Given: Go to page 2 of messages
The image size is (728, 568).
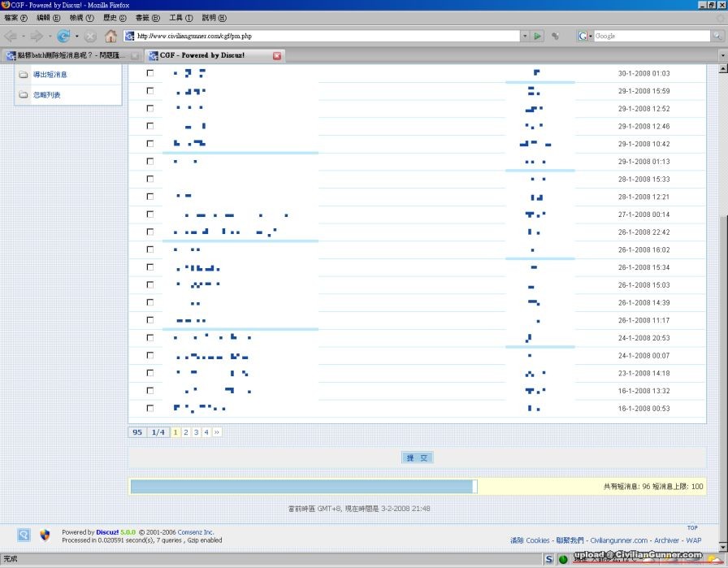Looking at the screenshot, I should pyautogui.click(x=186, y=432).
